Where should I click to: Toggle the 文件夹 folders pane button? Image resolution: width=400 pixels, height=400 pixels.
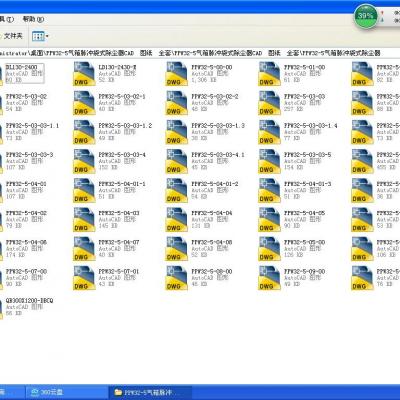pyautogui.click(x=12, y=36)
